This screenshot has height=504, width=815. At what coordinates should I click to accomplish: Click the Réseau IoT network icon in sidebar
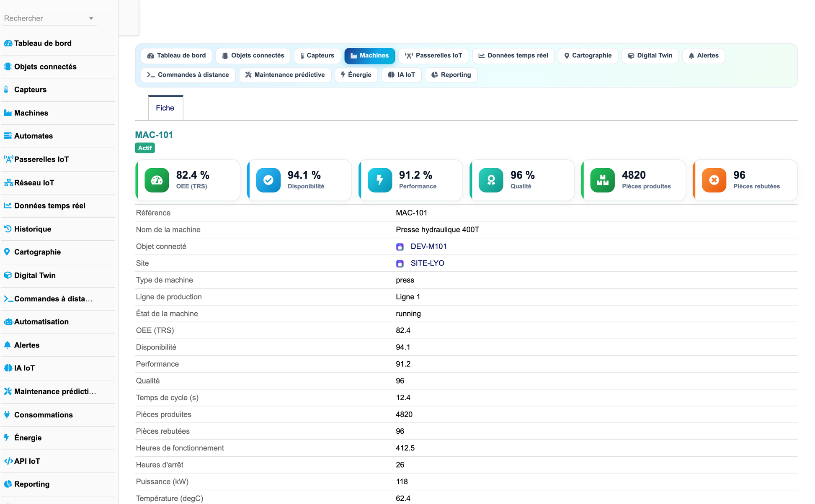tap(8, 183)
